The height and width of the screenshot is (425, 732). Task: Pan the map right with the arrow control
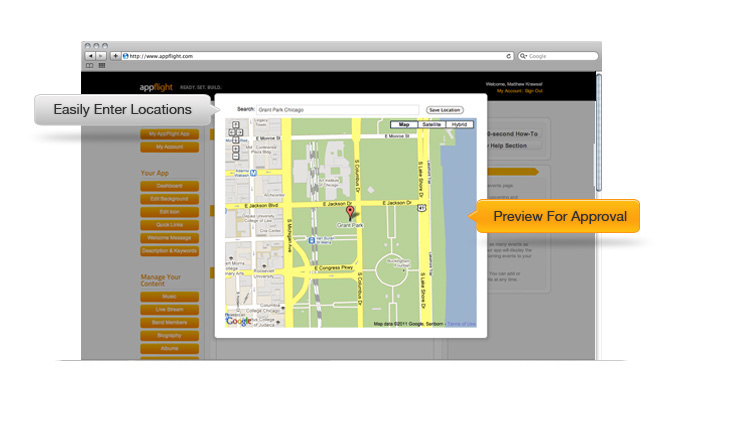click(x=240, y=132)
